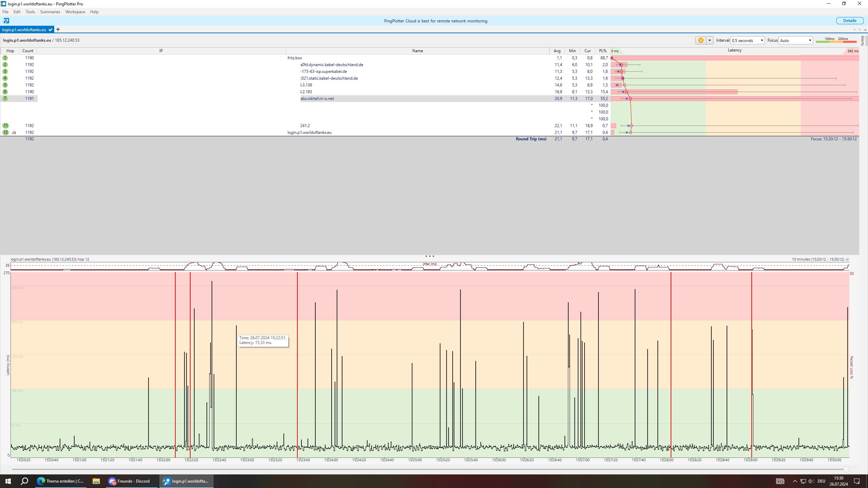Open the Summaries menu
The width and height of the screenshot is (868, 488).
point(50,12)
